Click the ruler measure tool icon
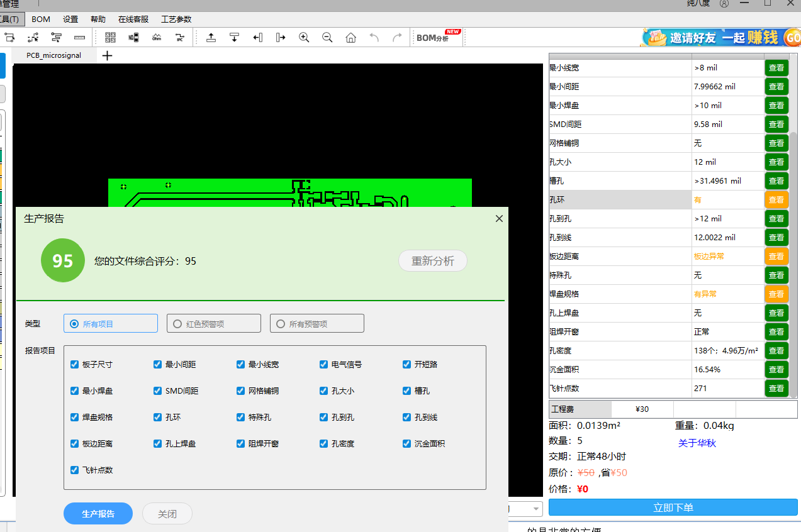Viewport: 801px width, 532px height. point(79,38)
